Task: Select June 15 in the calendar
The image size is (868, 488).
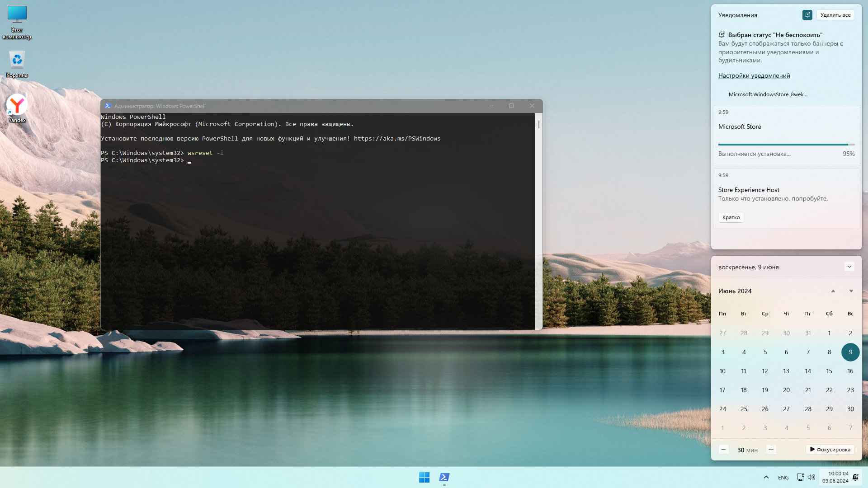Action: click(829, 371)
